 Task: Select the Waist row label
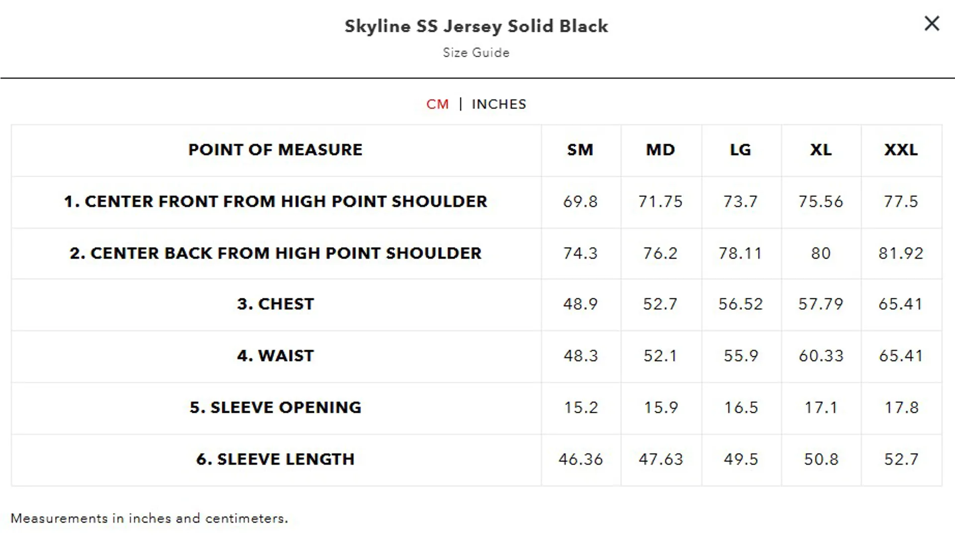coord(276,356)
